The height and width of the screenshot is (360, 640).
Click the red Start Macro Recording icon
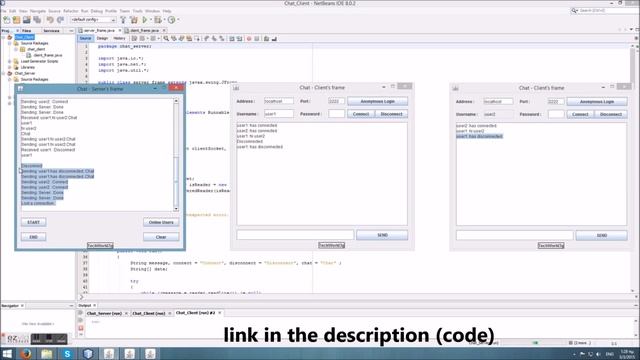pos(249,38)
